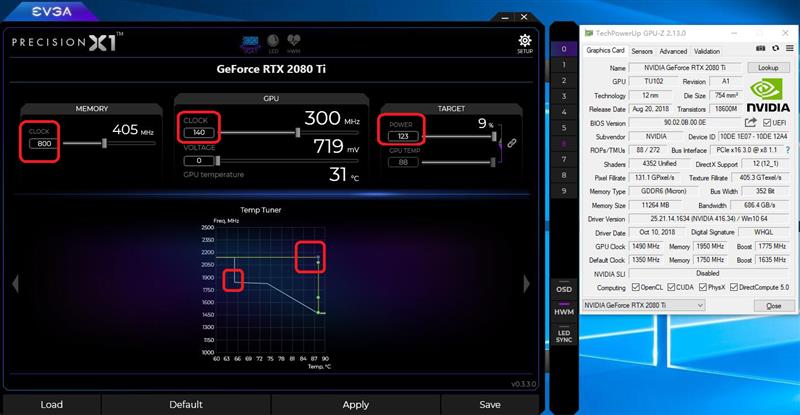800x415 pixels.
Task: Click the Temp Tuner curve point near 1900 MHz
Action: (x=235, y=282)
